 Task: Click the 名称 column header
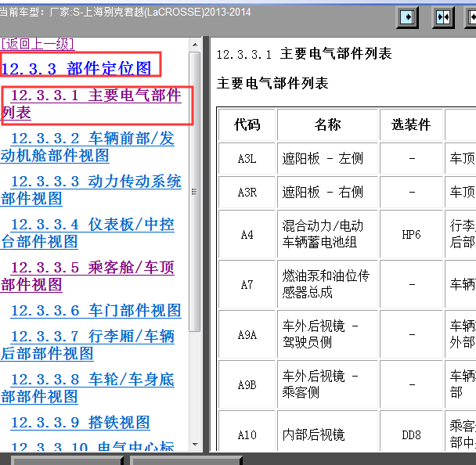(327, 124)
